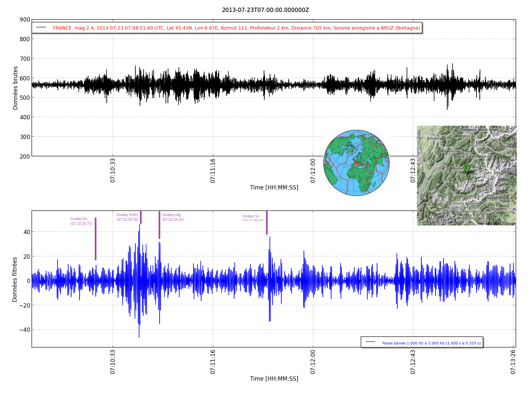Click the Google logo on the map
This screenshot has height=395, width=532.
[427, 220]
